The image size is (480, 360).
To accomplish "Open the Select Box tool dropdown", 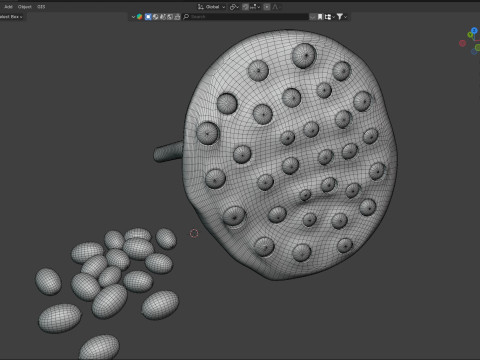I will (x=11, y=17).
